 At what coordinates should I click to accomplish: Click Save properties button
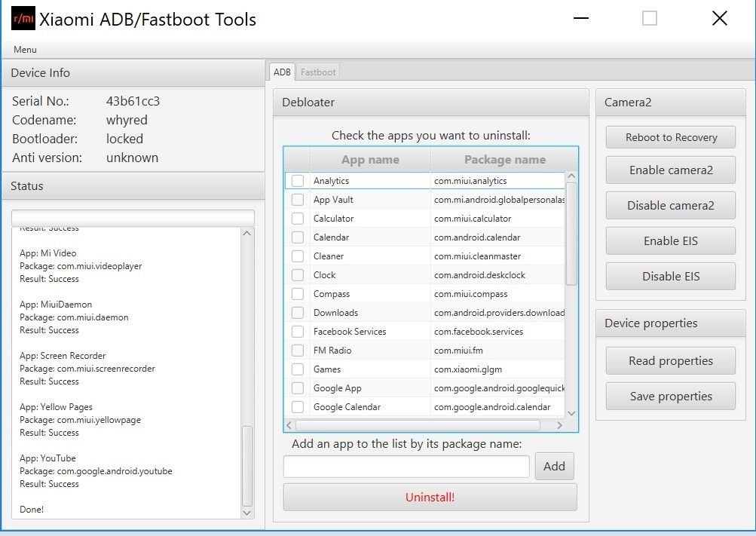pyautogui.click(x=671, y=397)
